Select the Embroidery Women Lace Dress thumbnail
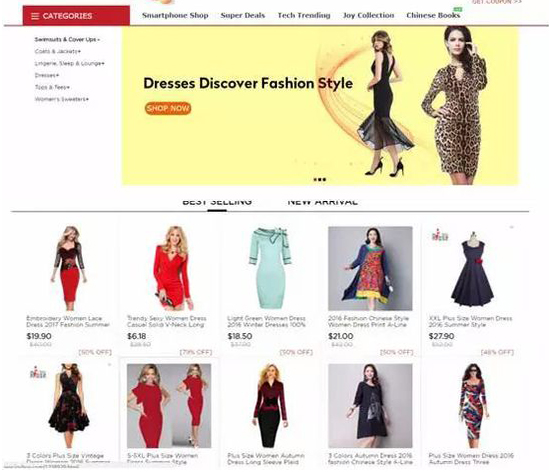The width and height of the screenshot is (549, 474). pos(69,268)
